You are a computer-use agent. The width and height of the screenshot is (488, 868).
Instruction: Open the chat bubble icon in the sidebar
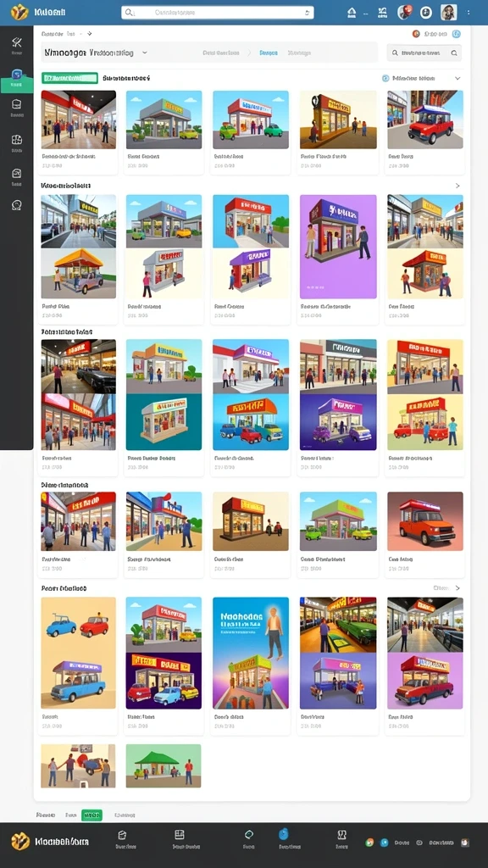17,205
